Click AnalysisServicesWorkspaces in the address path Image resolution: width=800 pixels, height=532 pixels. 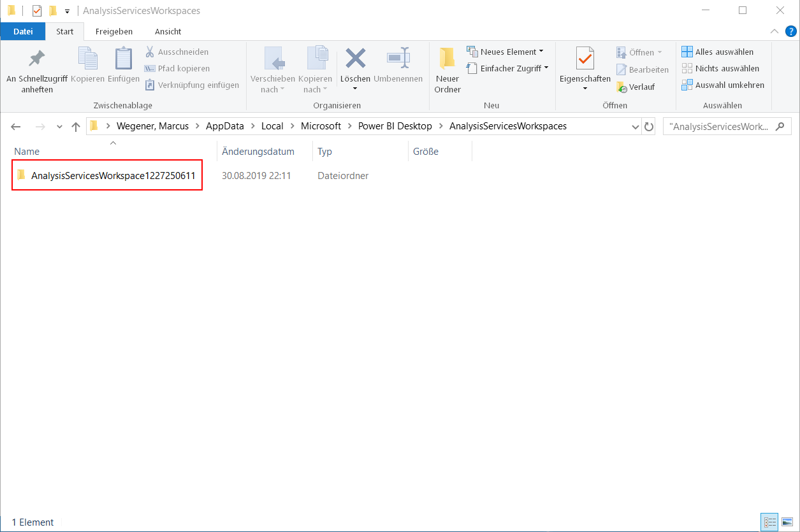tap(508, 126)
